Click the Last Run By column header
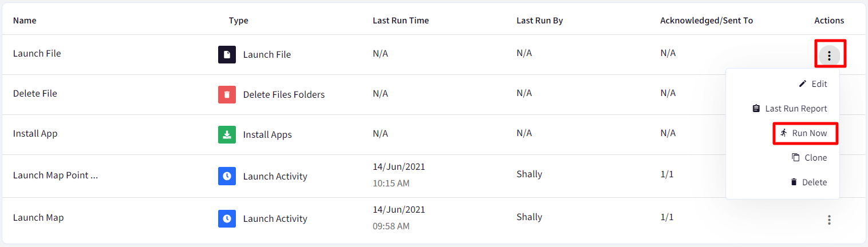This screenshot has width=868, height=247. click(x=540, y=21)
